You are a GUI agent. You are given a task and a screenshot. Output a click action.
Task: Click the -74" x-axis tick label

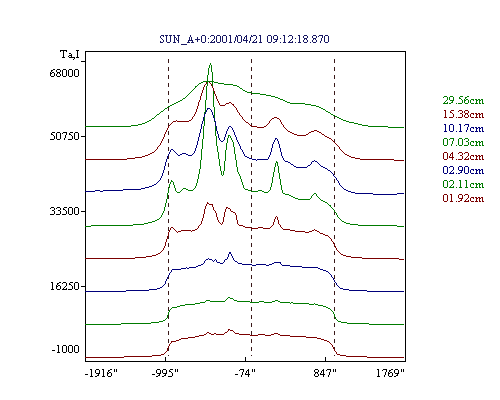(x=245, y=373)
